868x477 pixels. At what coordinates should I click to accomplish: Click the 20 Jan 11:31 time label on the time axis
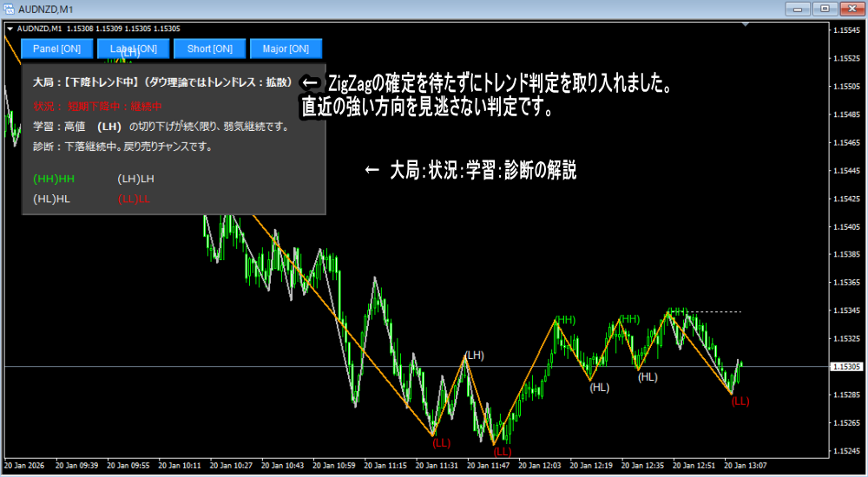(x=436, y=466)
